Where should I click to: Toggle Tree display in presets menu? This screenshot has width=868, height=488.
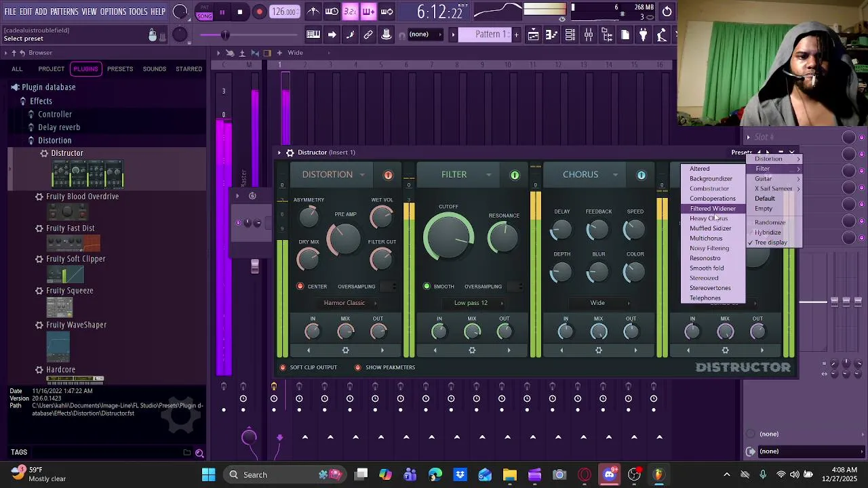coord(770,242)
